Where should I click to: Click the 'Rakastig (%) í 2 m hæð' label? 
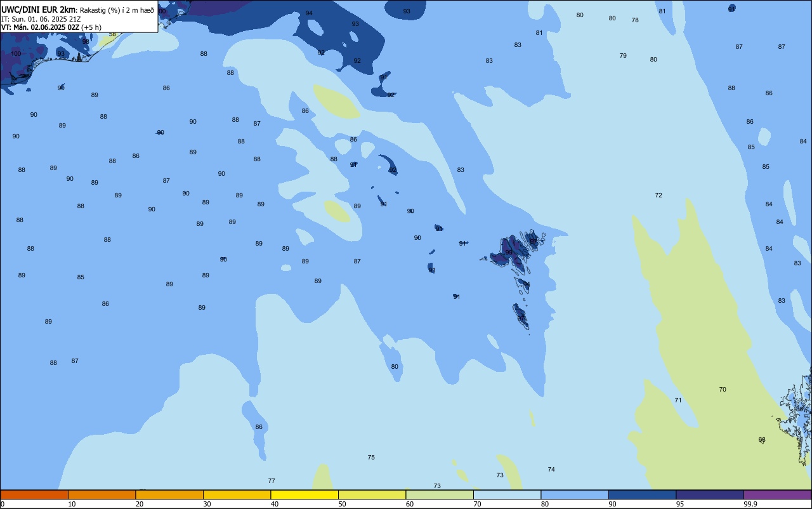116,10
